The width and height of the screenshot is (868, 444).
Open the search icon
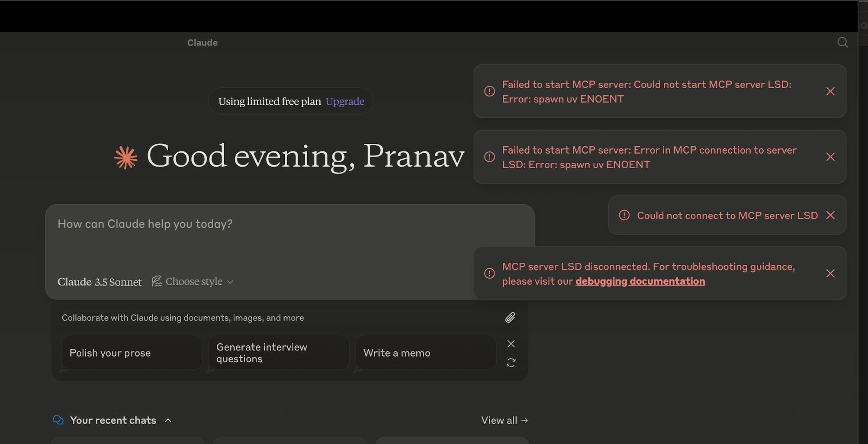[x=842, y=42]
